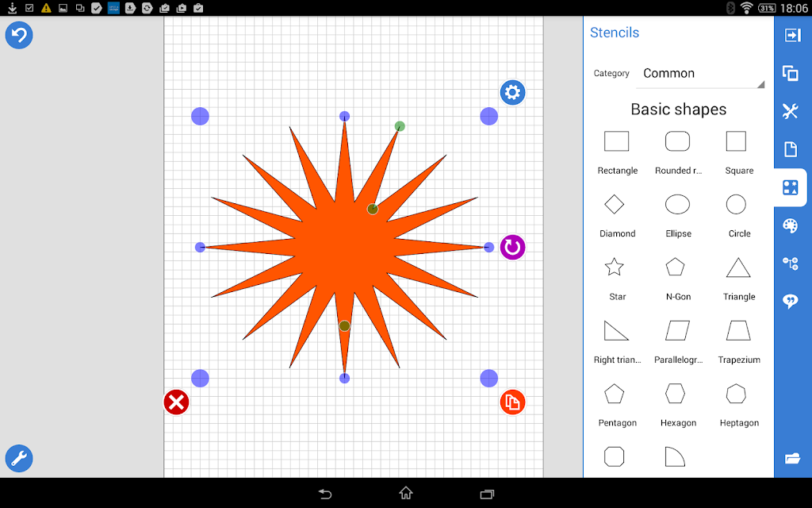The width and height of the screenshot is (812, 508).
Task: Open the speech bubble text panel
Action: coord(791,301)
